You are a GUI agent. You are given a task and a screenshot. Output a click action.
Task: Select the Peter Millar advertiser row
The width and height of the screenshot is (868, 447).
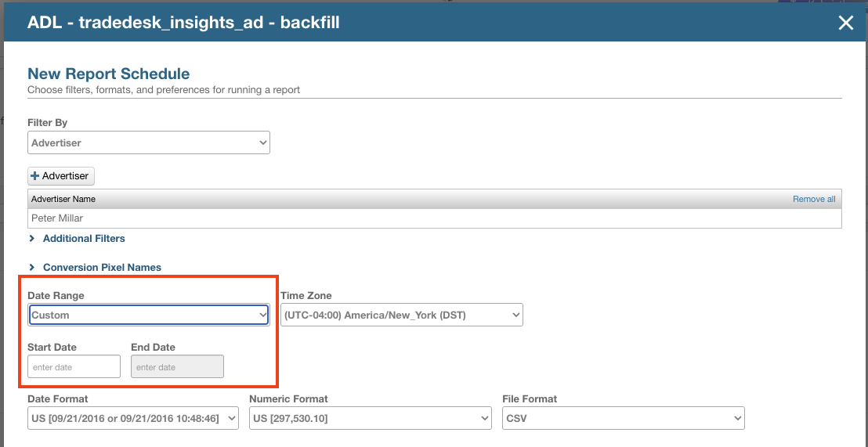click(434, 218)
